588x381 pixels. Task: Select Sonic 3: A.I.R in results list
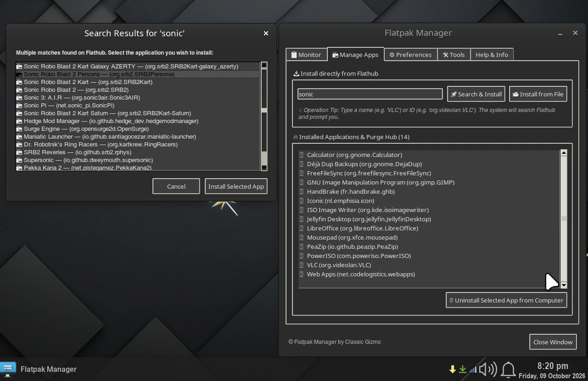coord(138,98)
